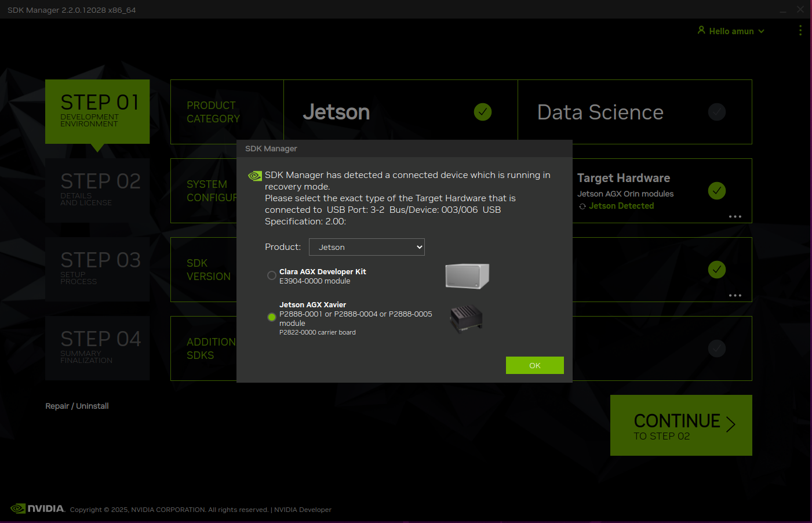Go to Step 03 Setup Process
This screenshot has width=812, height=523.
[x=97, y=269]
